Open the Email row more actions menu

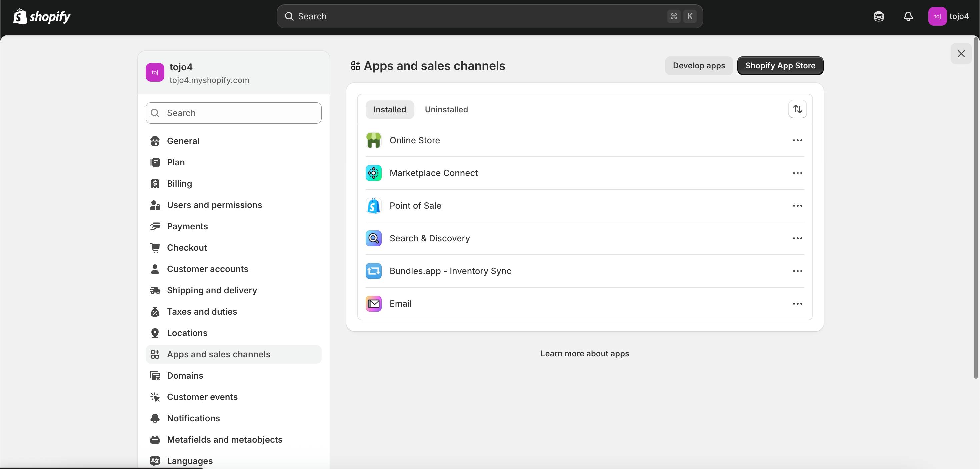click(797, 304)
